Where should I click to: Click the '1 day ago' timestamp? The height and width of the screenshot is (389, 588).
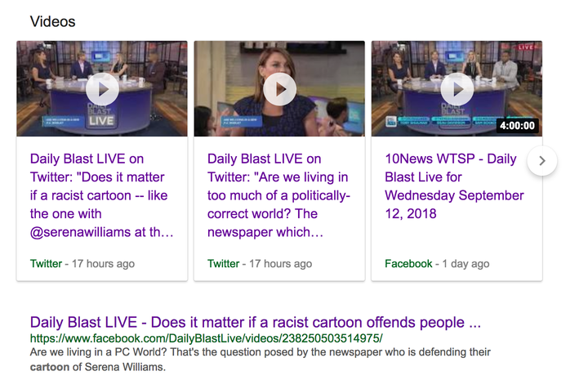pyautogui.click(x=465, y=264)
